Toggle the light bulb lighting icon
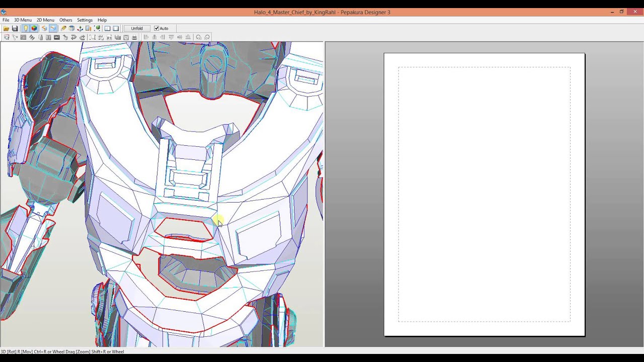This screenshot has width=644, height=362. [x=25, y=29]
